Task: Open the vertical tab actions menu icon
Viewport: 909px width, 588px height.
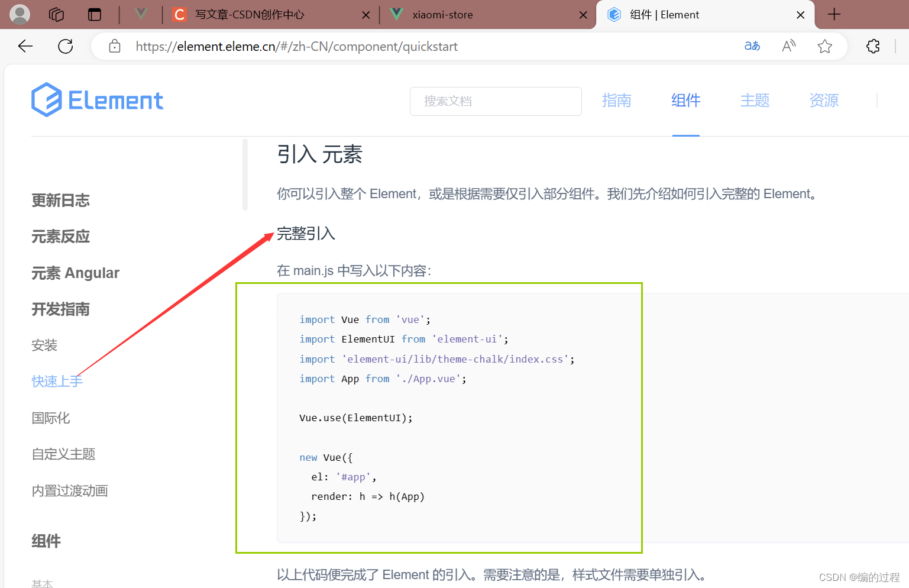Action: (95, 14)
